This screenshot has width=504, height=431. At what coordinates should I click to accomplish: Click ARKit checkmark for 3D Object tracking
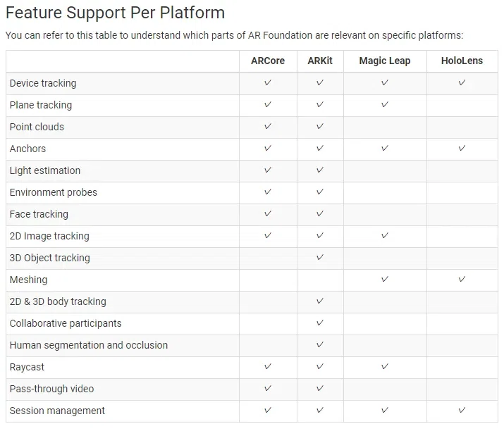click(320, 258)
